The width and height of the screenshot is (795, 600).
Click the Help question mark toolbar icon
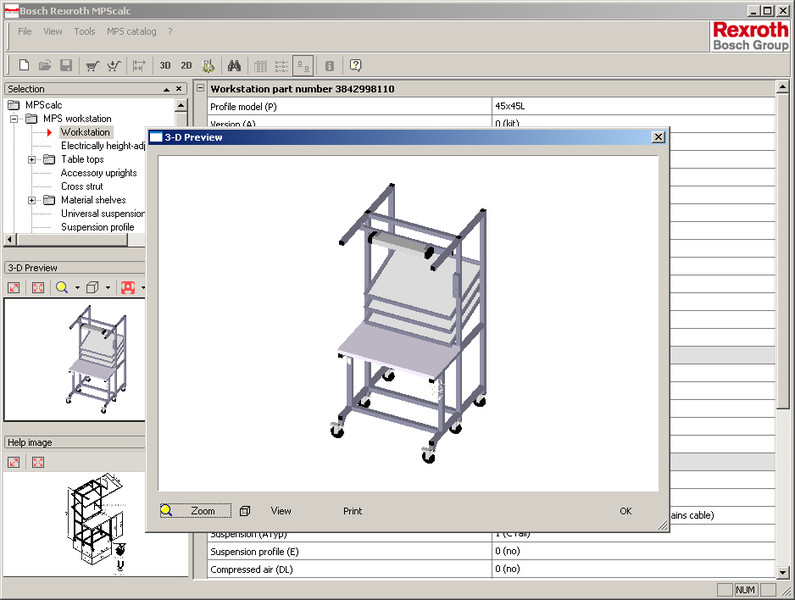point(355,66)
